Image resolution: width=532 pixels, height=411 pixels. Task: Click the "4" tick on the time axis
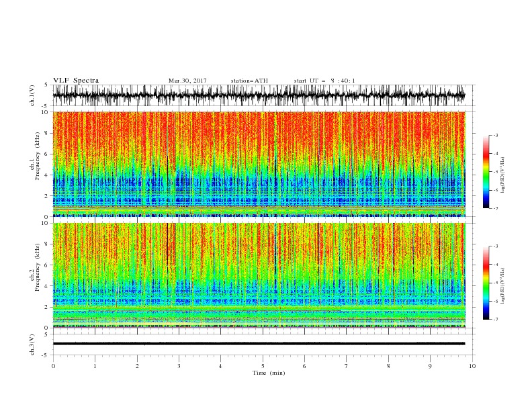[220, 366]
